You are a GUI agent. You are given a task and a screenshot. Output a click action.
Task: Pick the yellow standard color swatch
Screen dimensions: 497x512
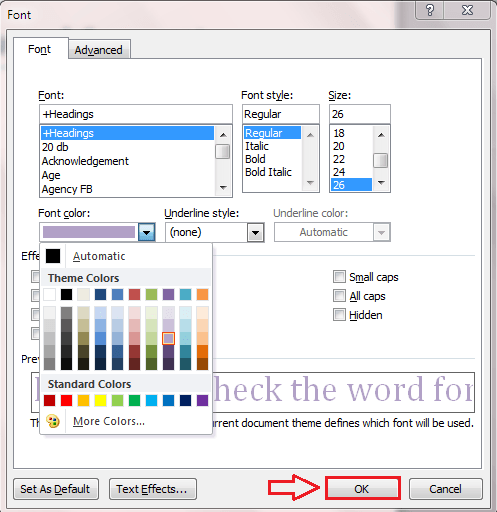tap(100, 400)
